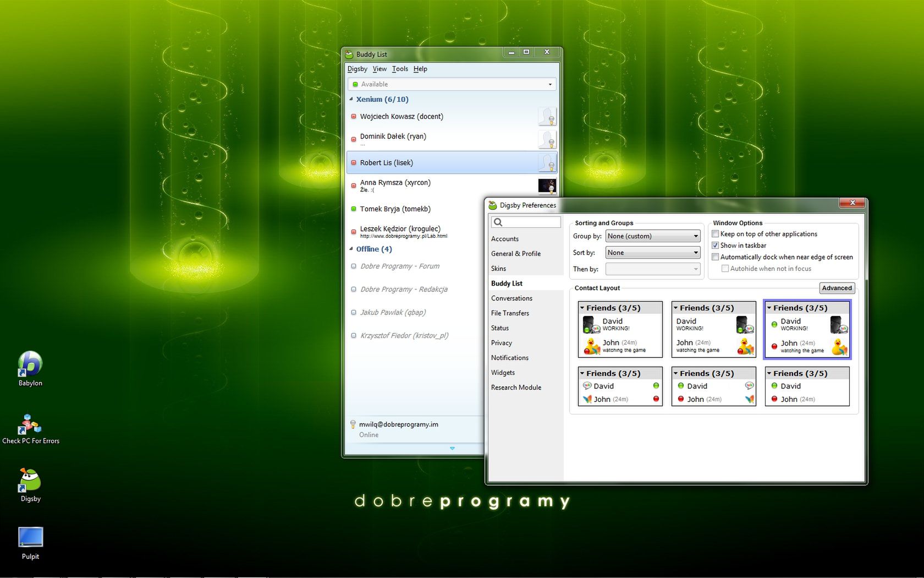Open the Available status dropdown
Screen dimensions: 924x578
coord(452,84)
